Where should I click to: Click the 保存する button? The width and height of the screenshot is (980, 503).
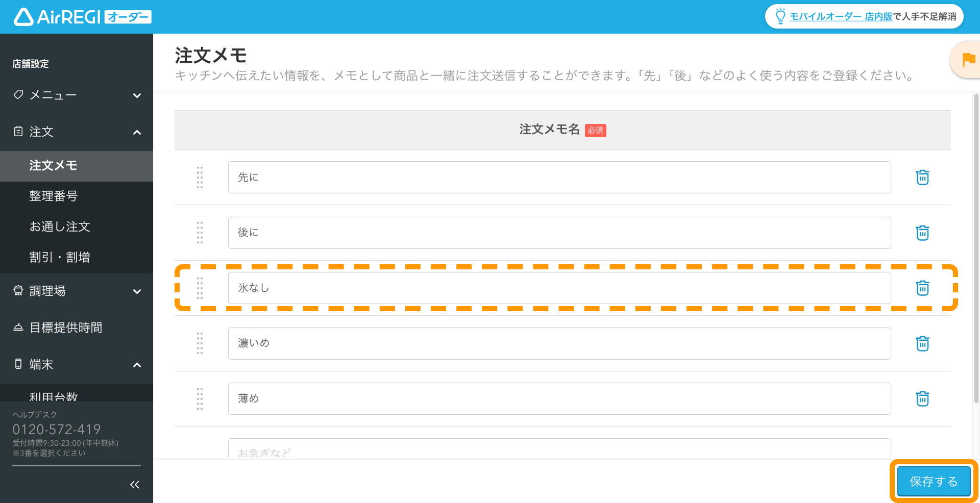(x=934, y=481)
